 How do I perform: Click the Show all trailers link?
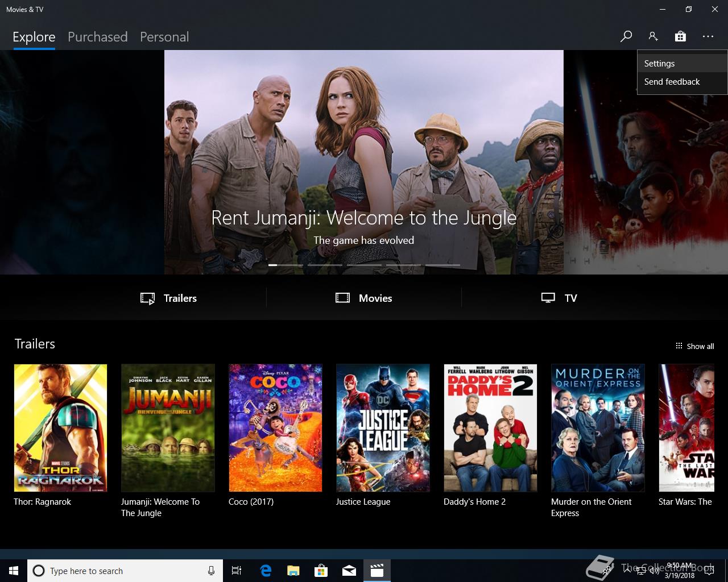tap(694, 346)
